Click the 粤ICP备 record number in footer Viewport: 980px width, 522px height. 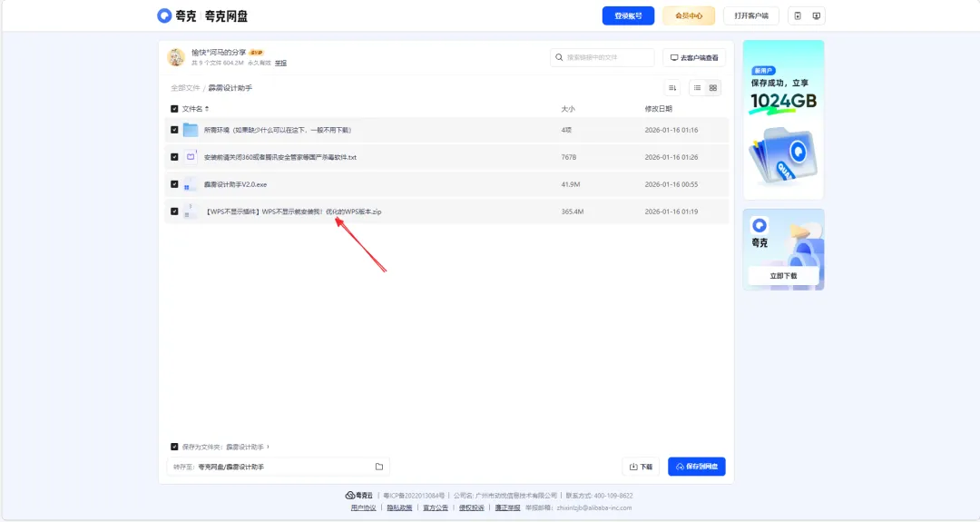pos(414,496)
